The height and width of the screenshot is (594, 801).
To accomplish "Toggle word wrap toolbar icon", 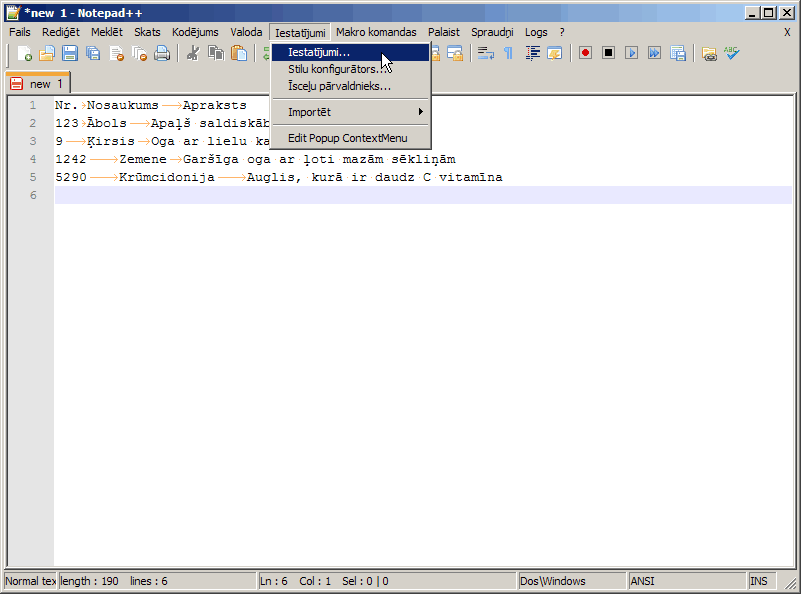I will (x=486, y=53).
